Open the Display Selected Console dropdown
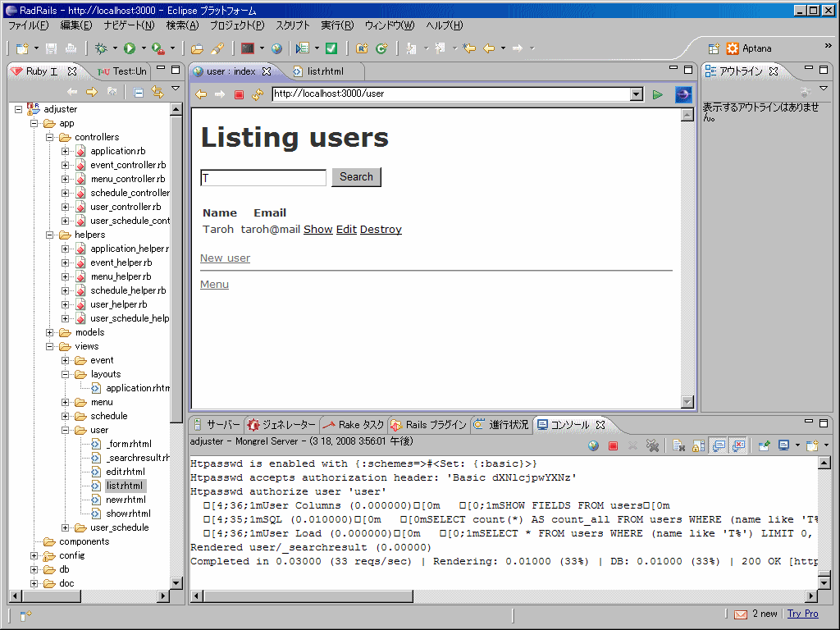Image resolution: width=840 pixels, height=630 pixels. (797, 445)
